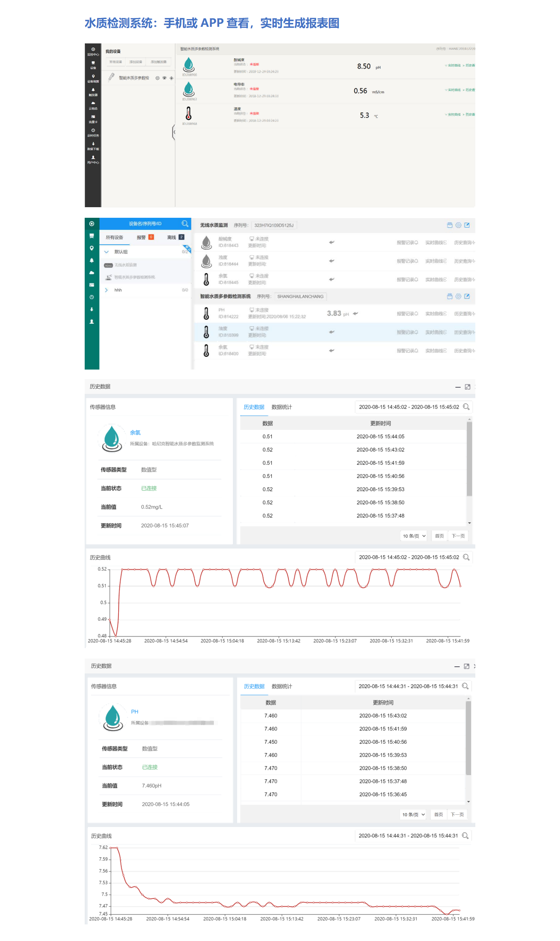Click map pin icon in green sidebar
The image size is (560, 941).
tap(92, 248)
